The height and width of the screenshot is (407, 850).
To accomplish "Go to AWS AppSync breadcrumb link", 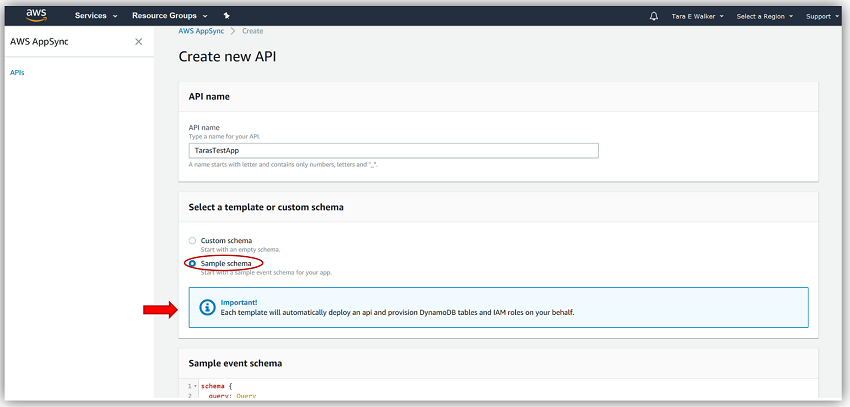I will (x=202, y=31).
